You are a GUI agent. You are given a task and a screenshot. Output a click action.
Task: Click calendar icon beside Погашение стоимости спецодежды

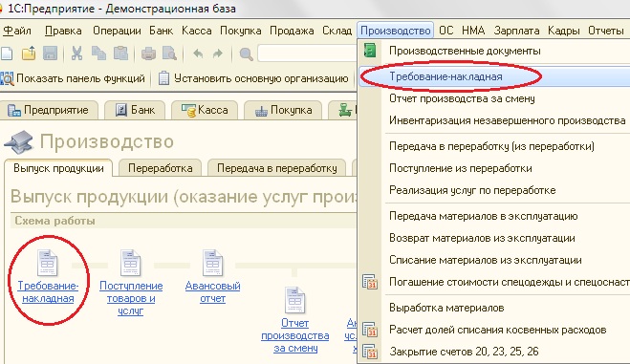[x=370, y=282]
